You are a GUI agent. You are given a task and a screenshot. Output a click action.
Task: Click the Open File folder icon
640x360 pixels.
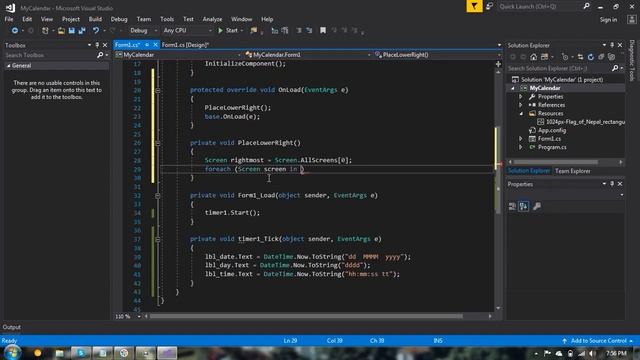pos(61,31)
